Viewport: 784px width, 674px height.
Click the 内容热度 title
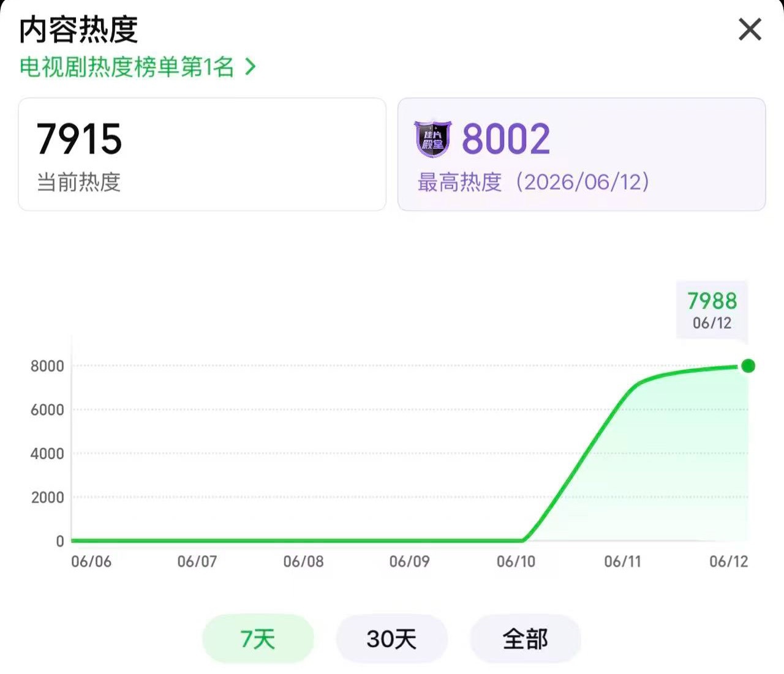point(78,29)
